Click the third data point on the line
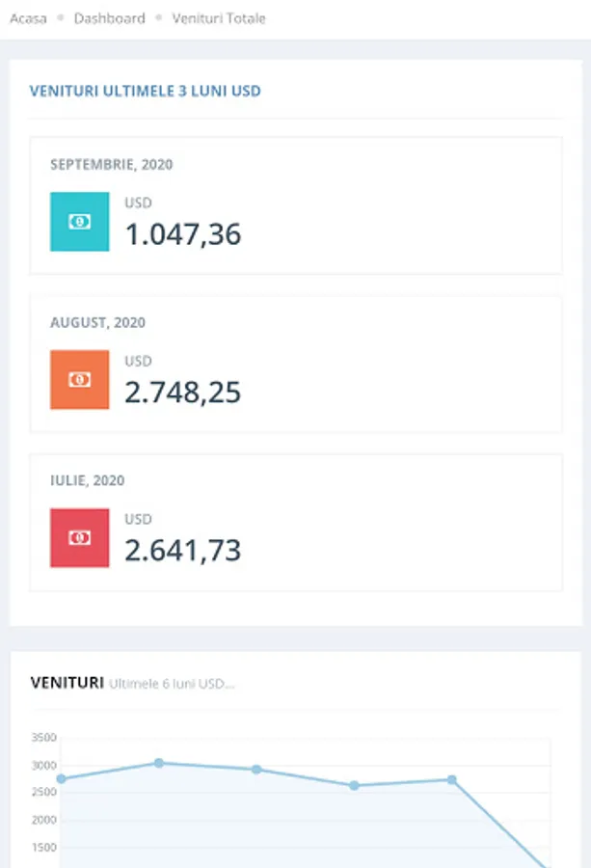The image size is (591, 868). point(256,770)
